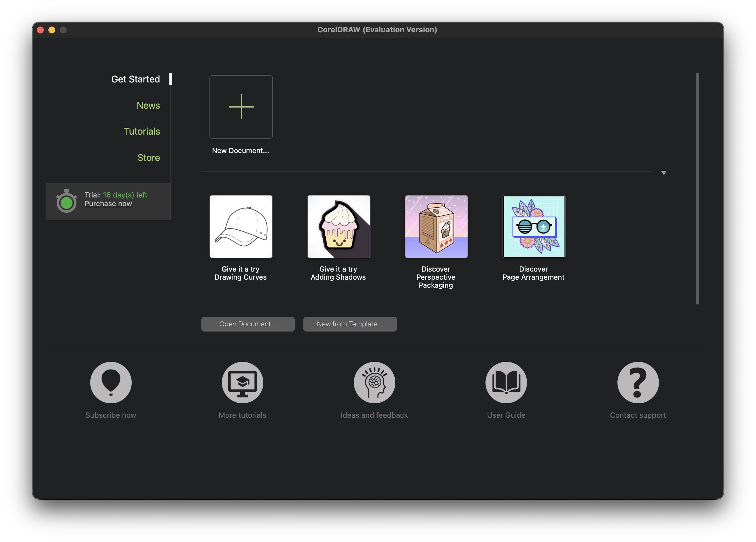Select the Store tab in the sidebar

tap(148, 157)
